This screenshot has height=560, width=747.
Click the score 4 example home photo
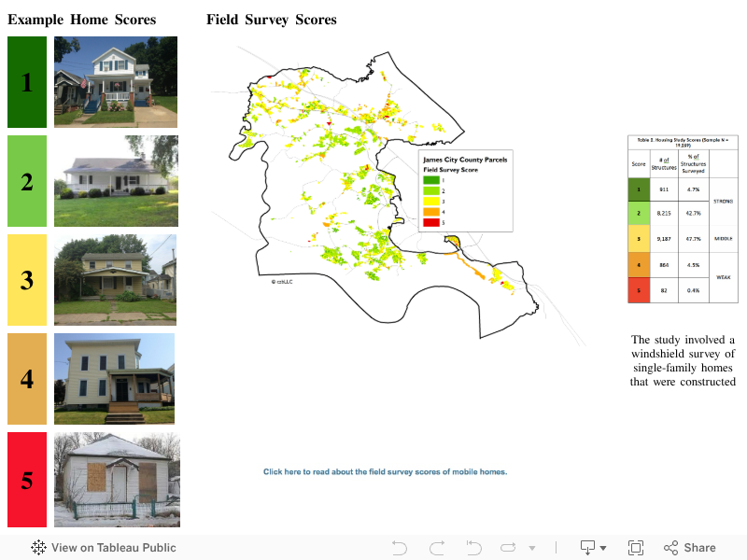tap(116, 379)
